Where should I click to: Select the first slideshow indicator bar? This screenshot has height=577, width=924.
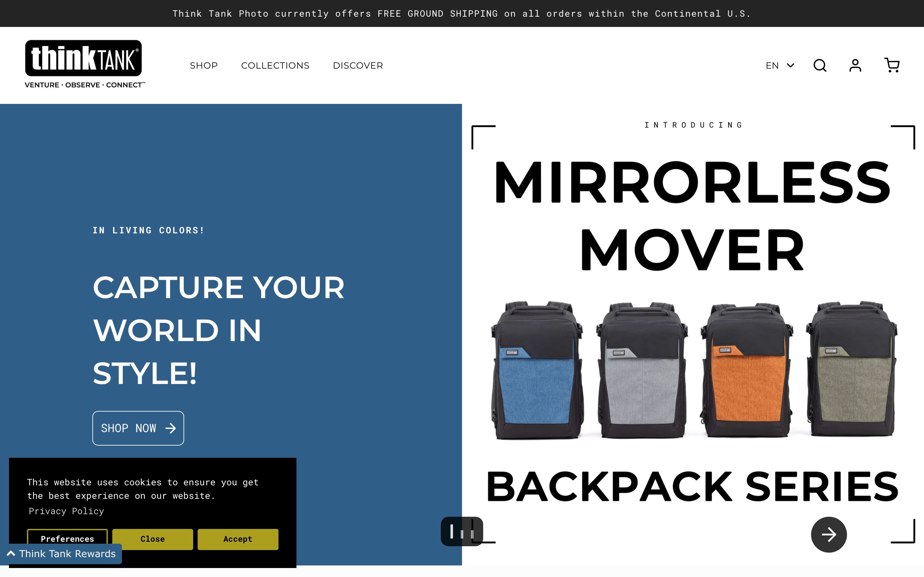(452, 531)
